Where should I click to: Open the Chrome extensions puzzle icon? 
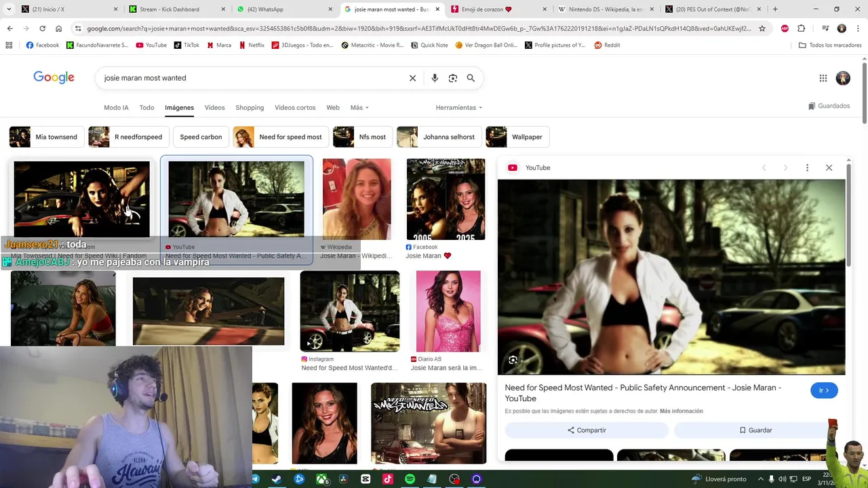pos(802,28)
